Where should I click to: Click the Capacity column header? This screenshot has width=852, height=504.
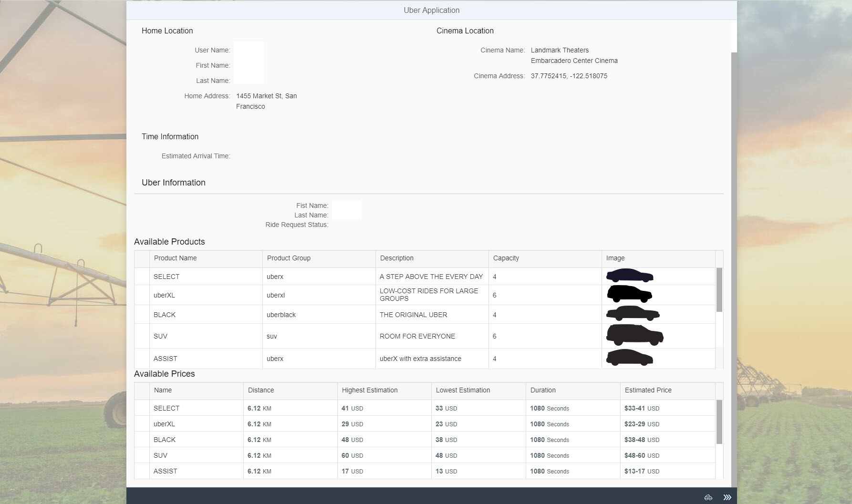click(506, 258)
